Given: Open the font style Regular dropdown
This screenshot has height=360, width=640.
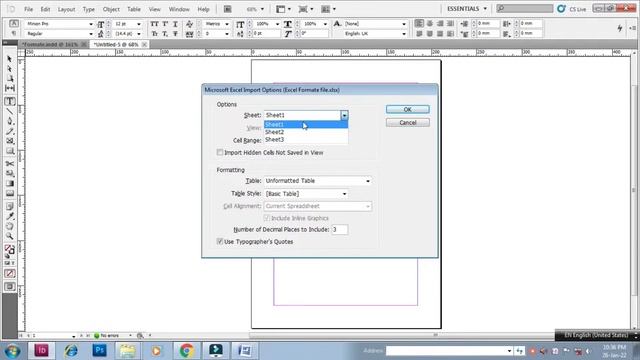Looking at the screenshot, I should (x=91, y=34).
